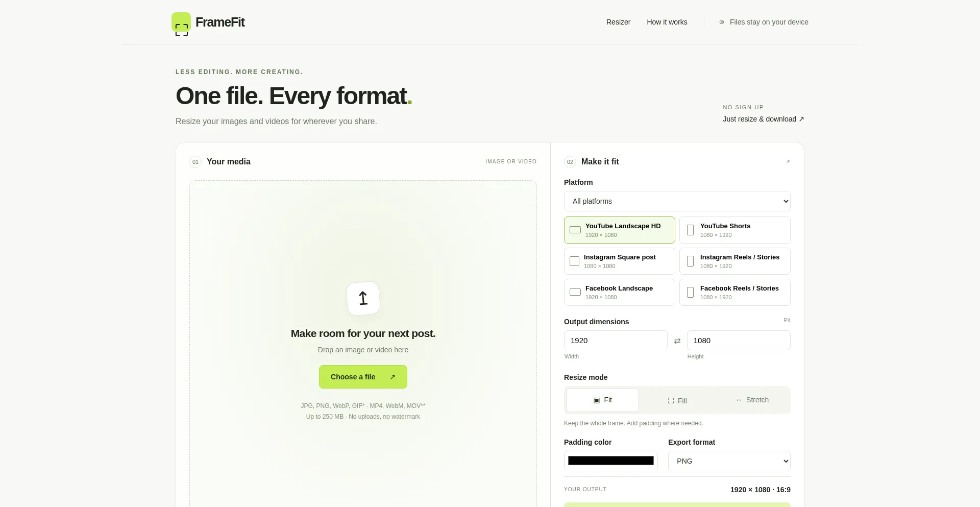Switch resize mode to Stretch
The image size is (980, 507).
click(752, 400)
